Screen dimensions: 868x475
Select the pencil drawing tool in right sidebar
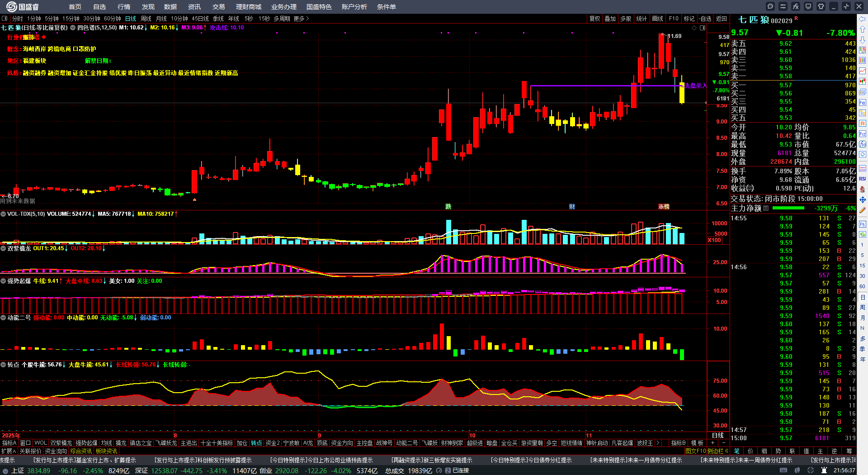click(863, 210)
